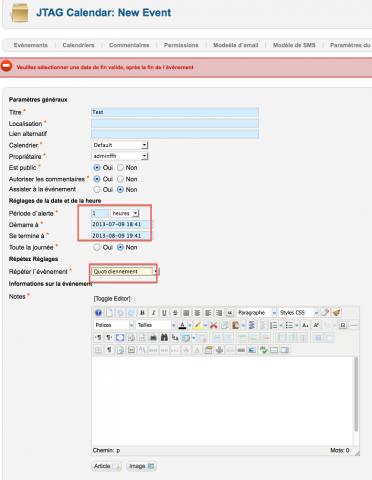The width and height of the screenshot is (372, 480).
Task: Set Assister à la événement to Non
Action: (x=120, y=189)
